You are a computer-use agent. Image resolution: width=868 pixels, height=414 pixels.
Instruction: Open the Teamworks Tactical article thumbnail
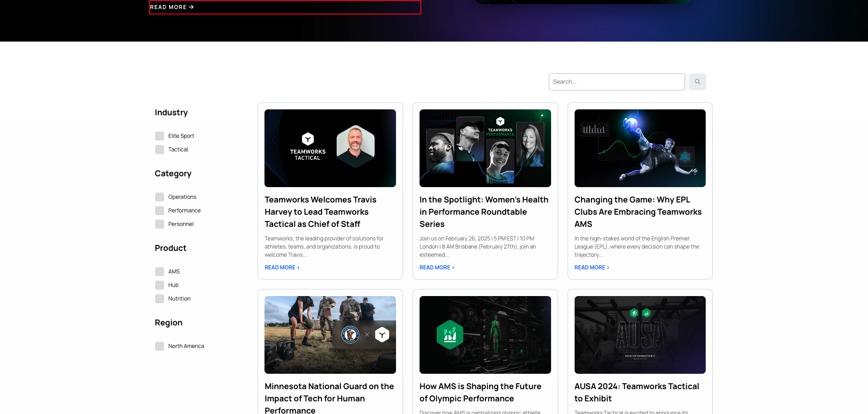pos(330,148)
